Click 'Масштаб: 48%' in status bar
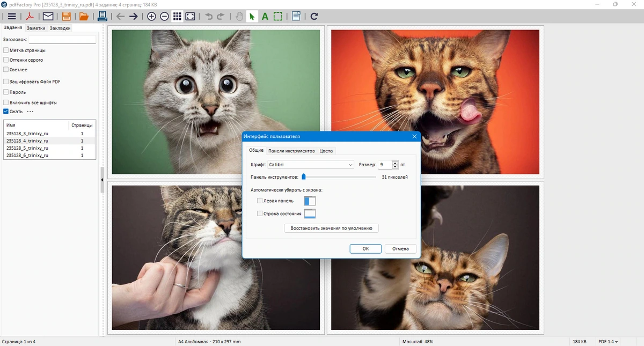This screenshot has width=644, height=346. coord(418,342)
